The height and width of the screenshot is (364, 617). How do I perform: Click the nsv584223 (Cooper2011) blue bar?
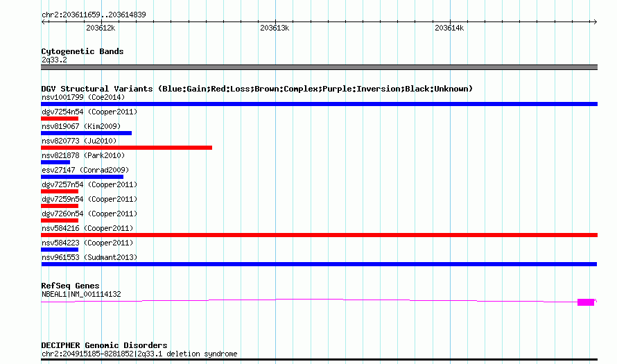click(x=60, y=250)
